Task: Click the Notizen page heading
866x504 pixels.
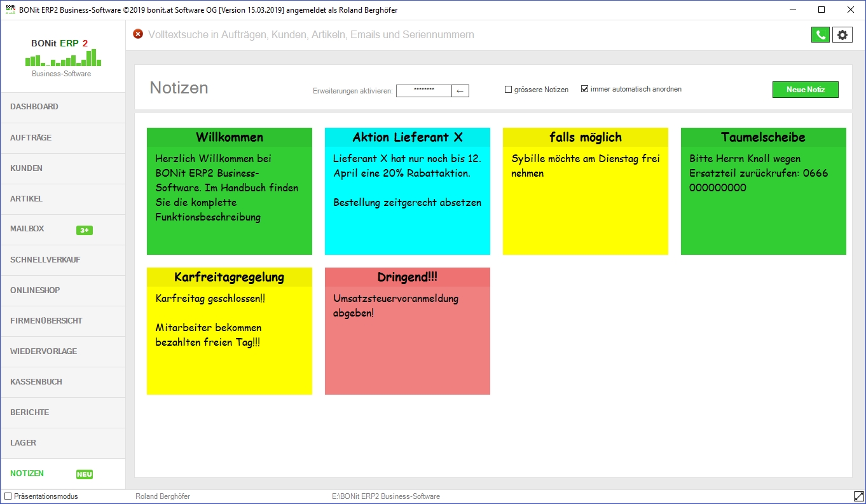Action: coord(179,88)
